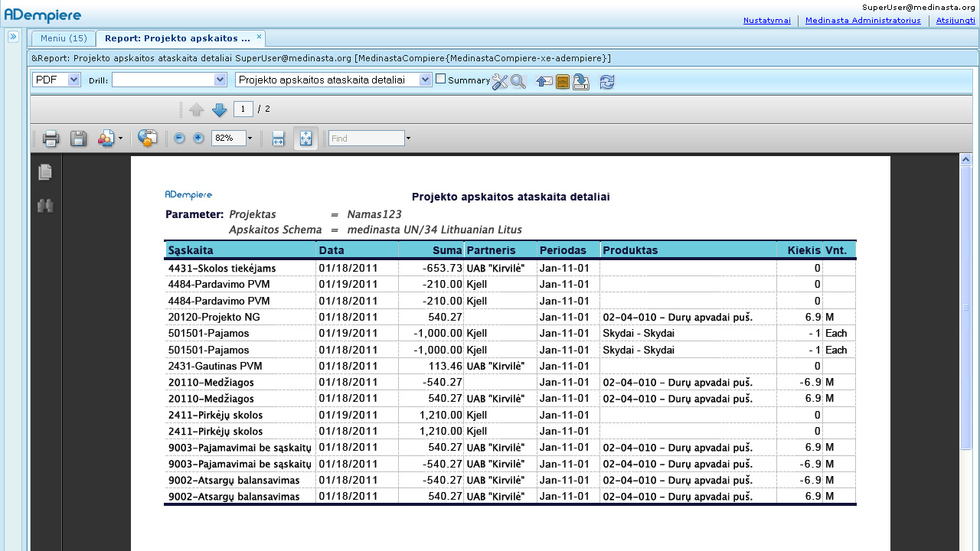Click the export download icon

[x=581, y=81]
